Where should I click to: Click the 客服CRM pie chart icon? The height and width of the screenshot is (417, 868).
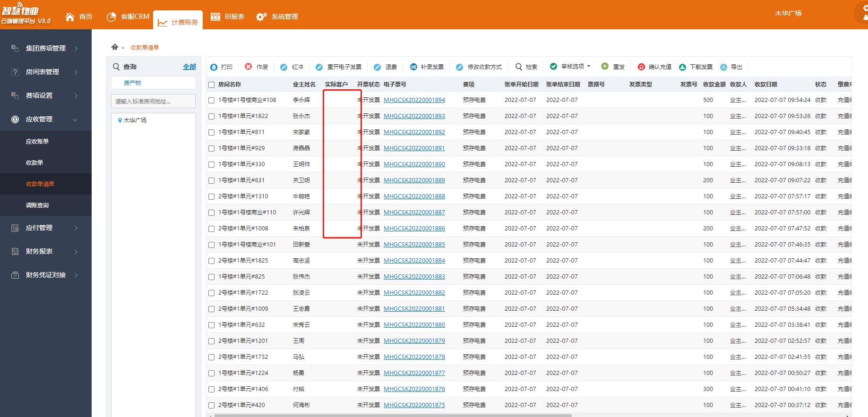tap(112, 17)
